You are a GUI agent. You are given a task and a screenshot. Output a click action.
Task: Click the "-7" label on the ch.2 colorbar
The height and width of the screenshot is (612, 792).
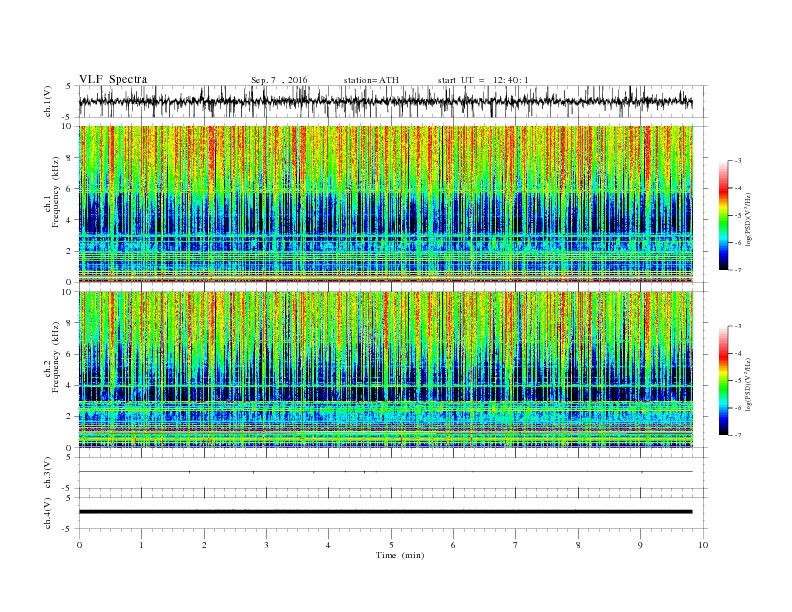coord(738,435)
